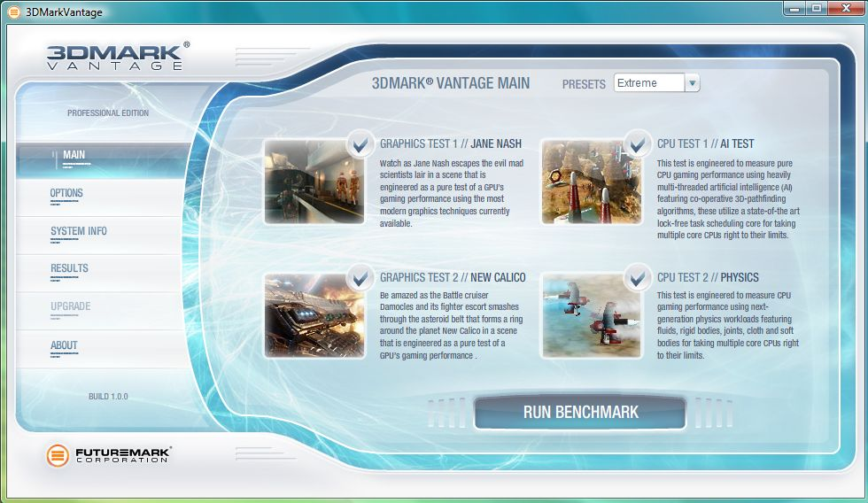Click the Futuremark orange logo icon
The image size is (868, 503).
[58, 455]
